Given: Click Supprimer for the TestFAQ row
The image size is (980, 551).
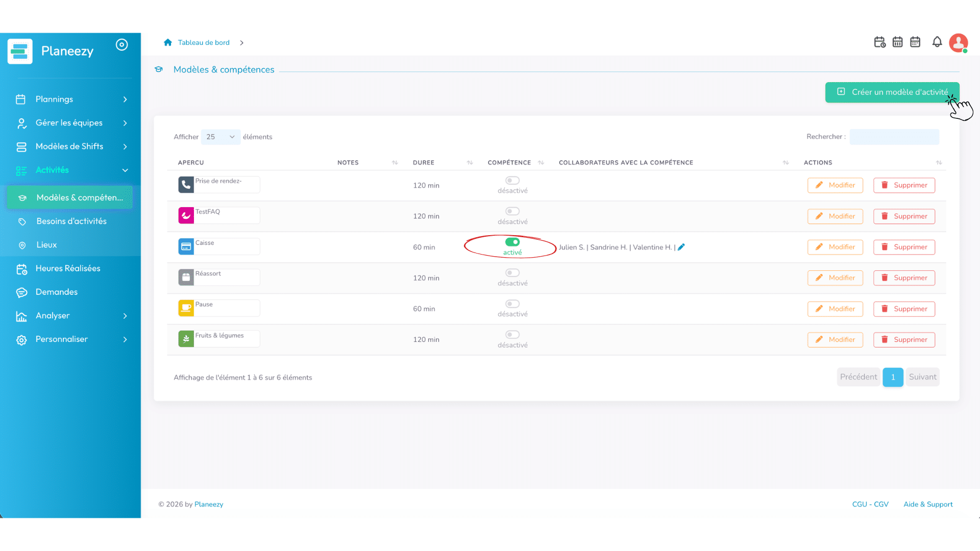Looking at the screenshot, I should point(904,216).
